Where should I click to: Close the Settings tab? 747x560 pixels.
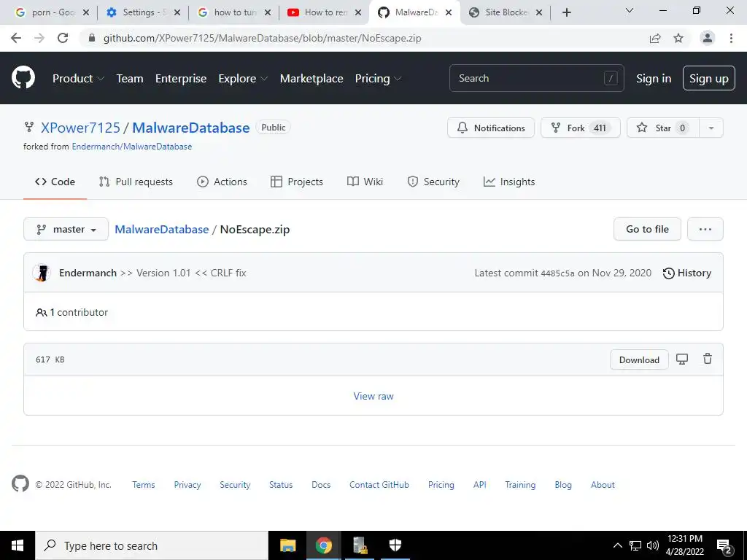pos(177,13)
